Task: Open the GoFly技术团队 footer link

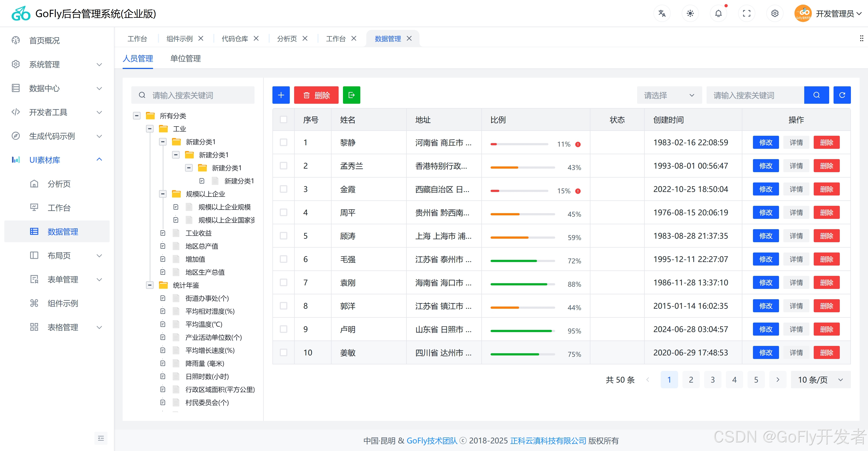Action: tap(432, 441)
